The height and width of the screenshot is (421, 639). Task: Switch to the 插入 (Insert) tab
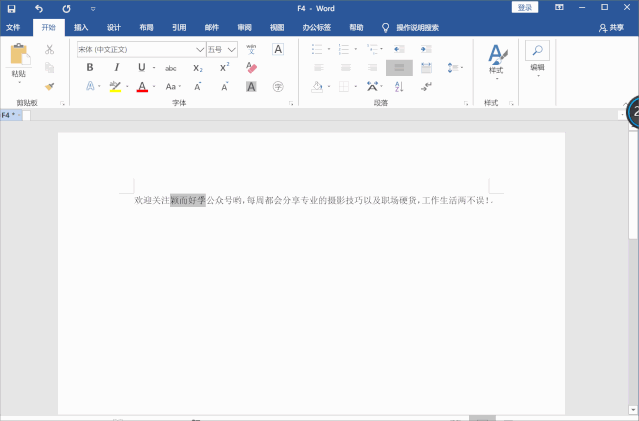[81, 27]
